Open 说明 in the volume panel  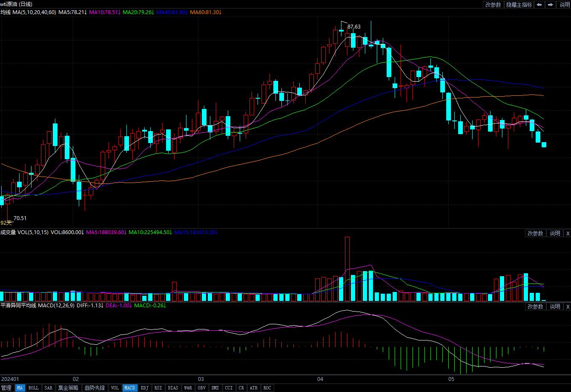click(x=555, y=233)
